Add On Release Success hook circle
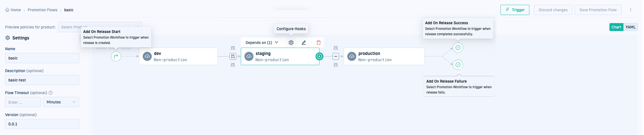Viewport: 644px width, 135px height. point(458,48)
